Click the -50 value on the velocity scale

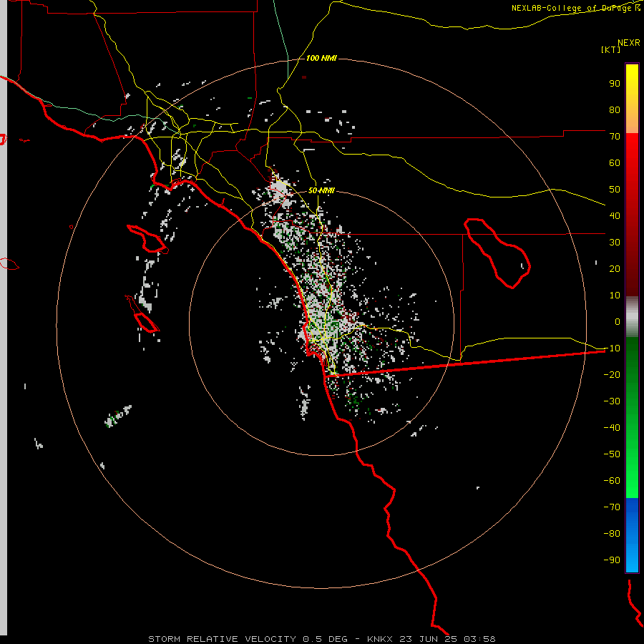click(612, 454)
